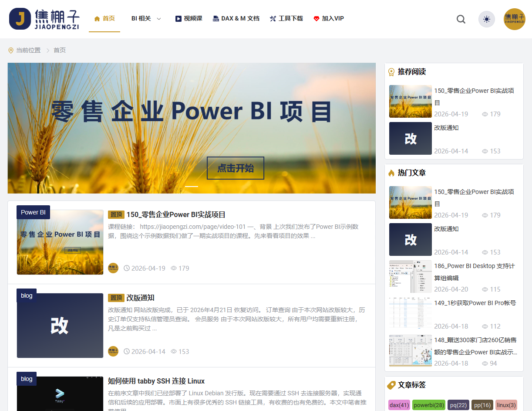Open article 如何使用 tabby SSH 连接 Linux
The height and width of the screenshot is (411, 532).
[156, 381]
